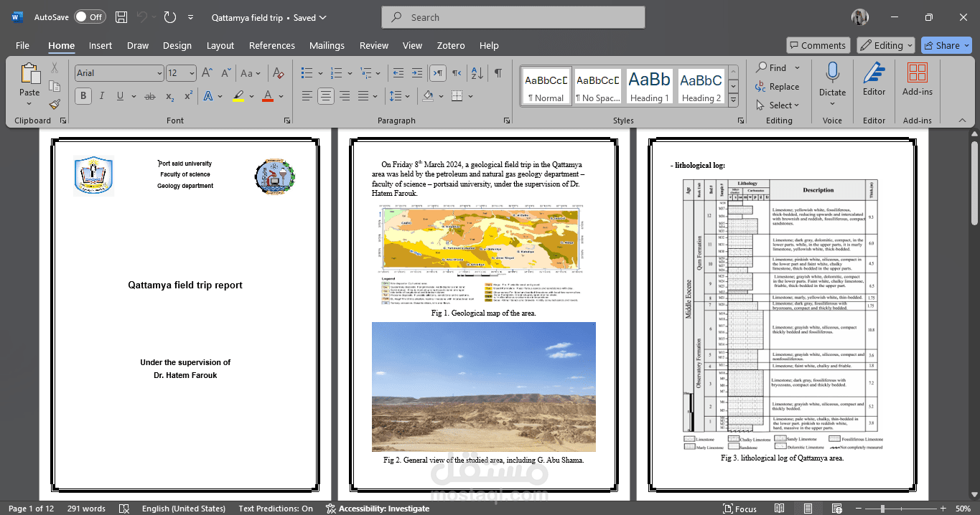This screenshot has height=515, width=980.
Task: Click the Search box in title bar
Action: 513,17
